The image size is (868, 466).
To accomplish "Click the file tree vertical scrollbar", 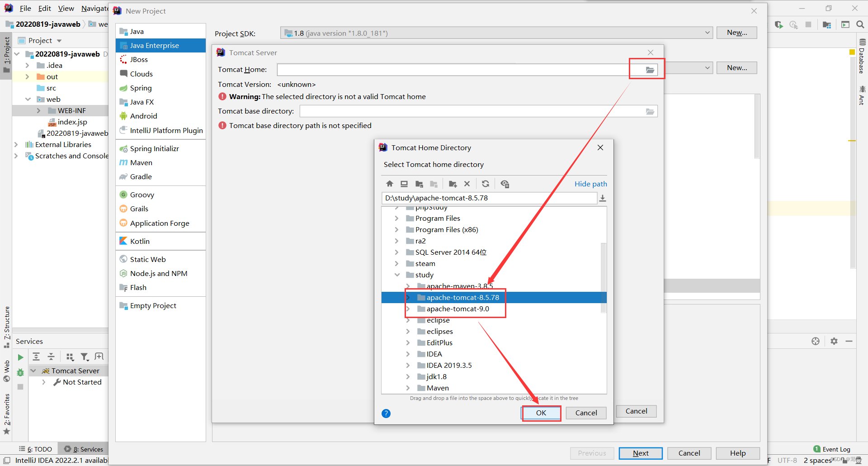I will (x=603, y=277).
